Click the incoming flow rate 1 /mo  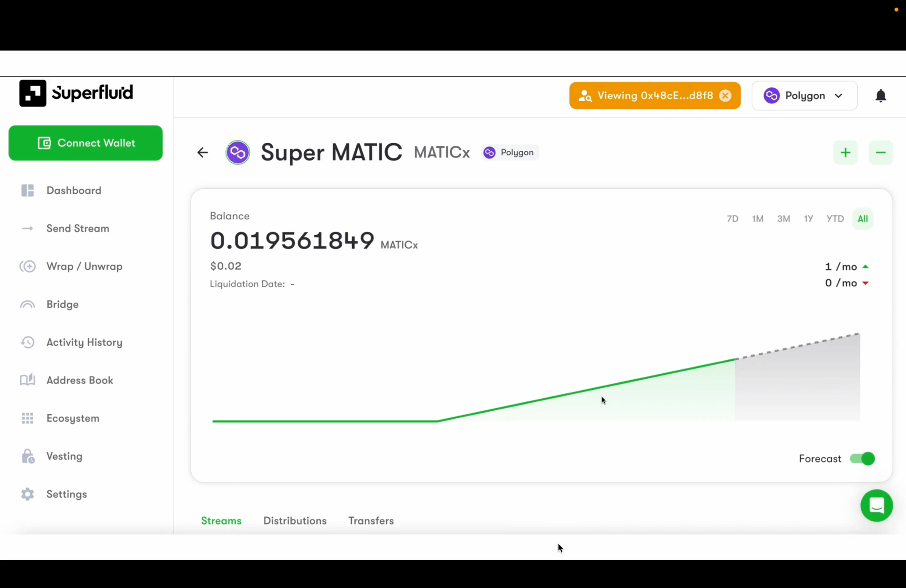pyautogui.click(x=846, y=267)
